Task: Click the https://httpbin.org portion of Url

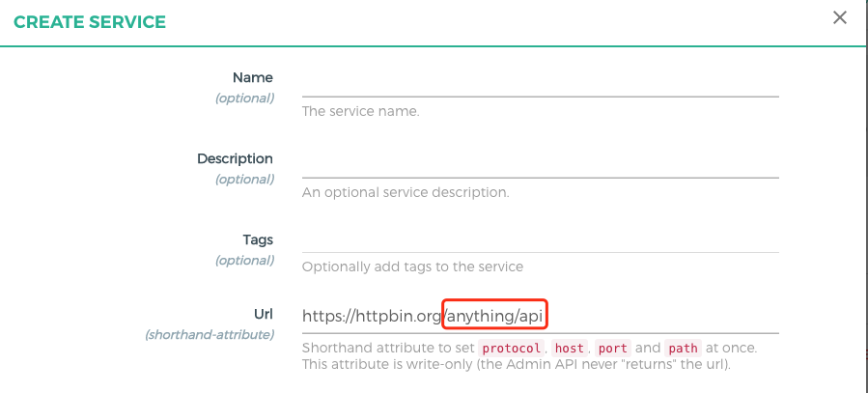Action: click(372, 316)
